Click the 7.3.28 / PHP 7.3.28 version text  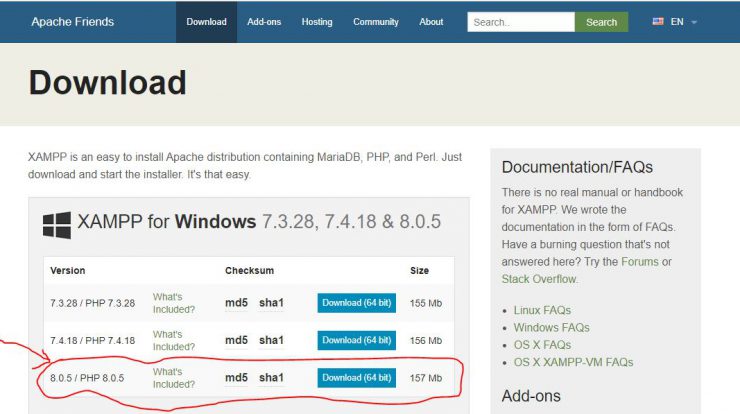(92, 303)
